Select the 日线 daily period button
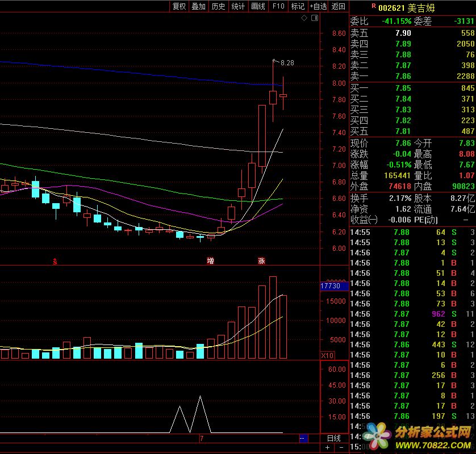 click(x=333, y=438)
